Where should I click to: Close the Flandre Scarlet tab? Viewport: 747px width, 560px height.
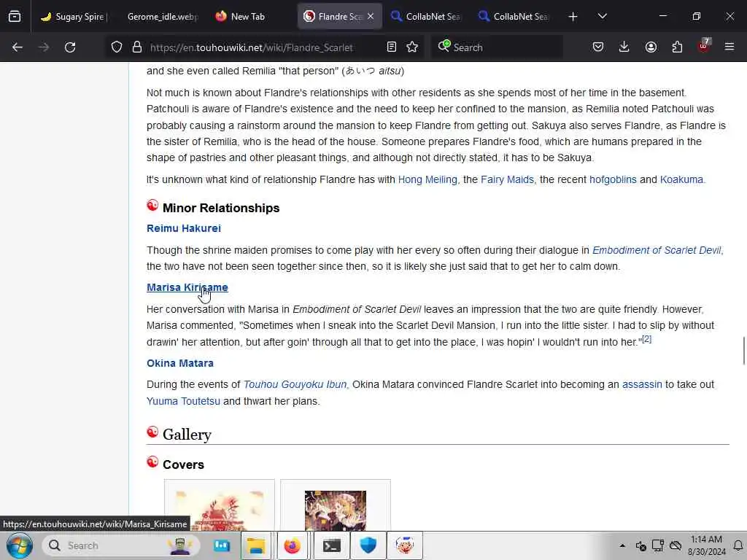(x=371, y=16)
